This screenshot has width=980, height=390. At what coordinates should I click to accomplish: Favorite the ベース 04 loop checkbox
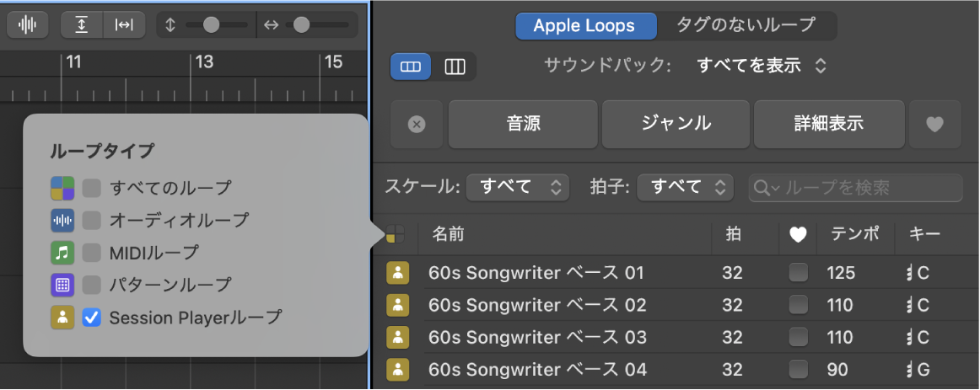pyautogui.click(x=798, y=370)
